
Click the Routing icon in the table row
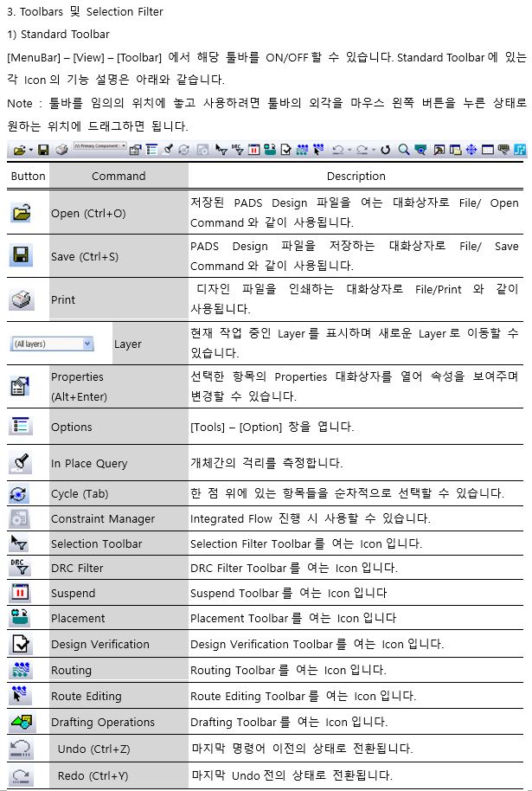[20, 670]
